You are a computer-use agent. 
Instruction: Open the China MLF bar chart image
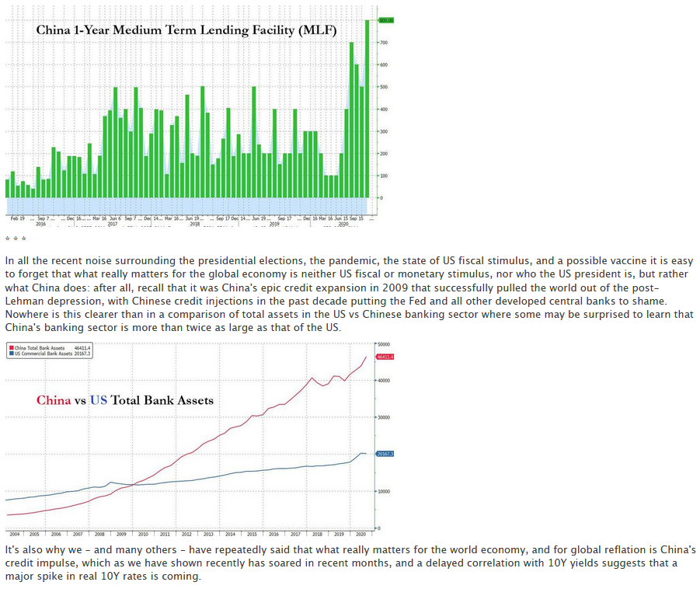click(200, 117)
